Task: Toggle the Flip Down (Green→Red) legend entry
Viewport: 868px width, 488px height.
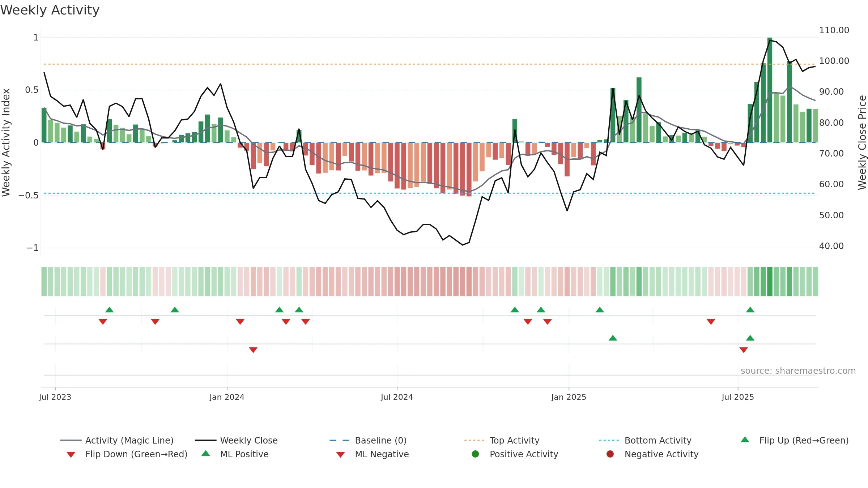Action: point(127,454)
